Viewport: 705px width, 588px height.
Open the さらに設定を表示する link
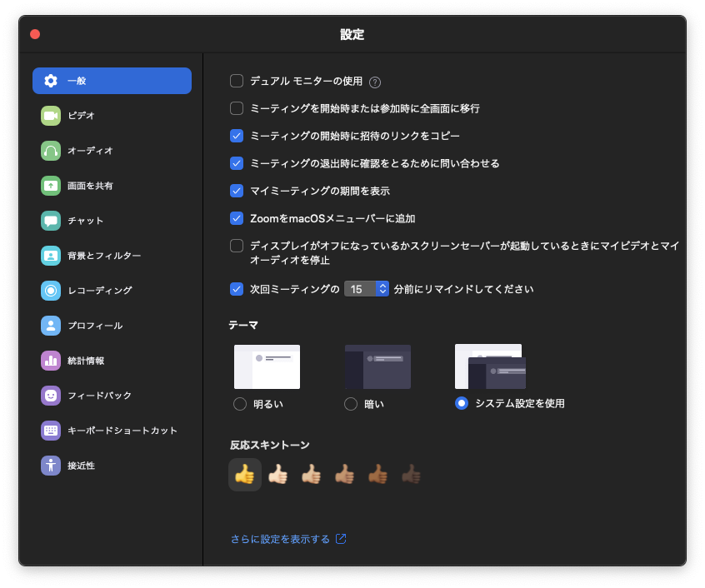point(281,539)
